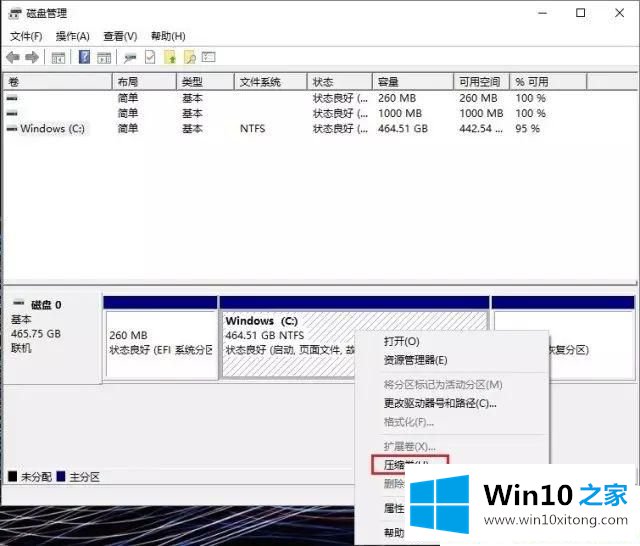640x546 pixels.
Task: Click the % 可用 column header
Action: (548, 82)
